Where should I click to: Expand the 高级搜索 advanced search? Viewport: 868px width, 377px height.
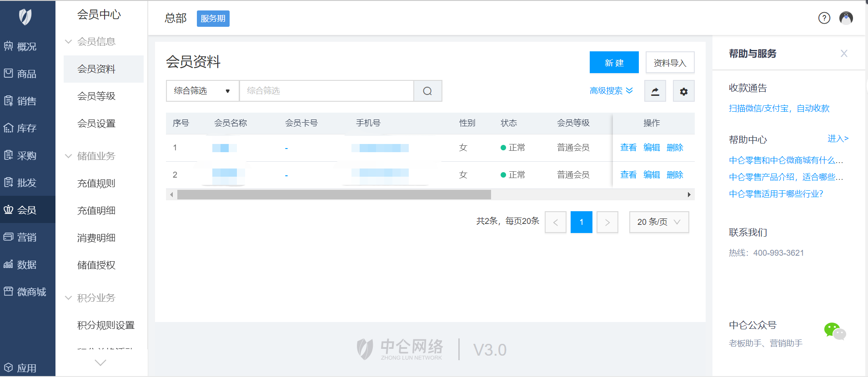[x=611, y=91]
